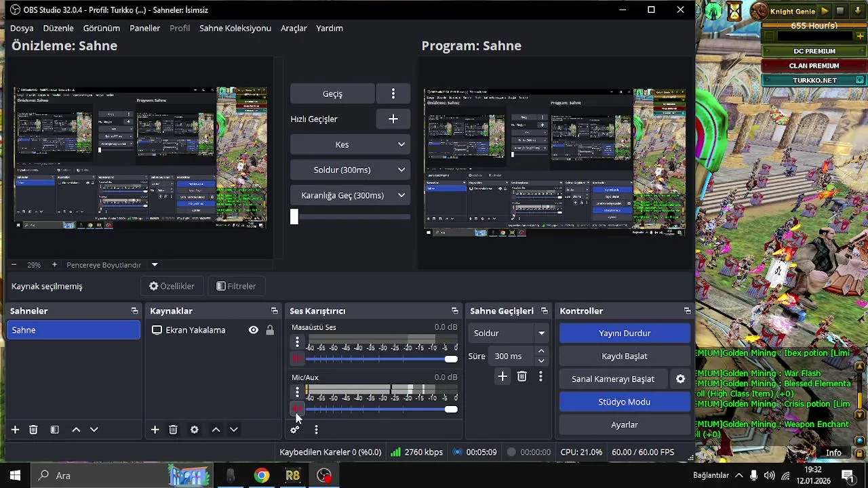Remove the selected scene with trash icon
This screenshot has height=488, width=868.
click(33, 430)
